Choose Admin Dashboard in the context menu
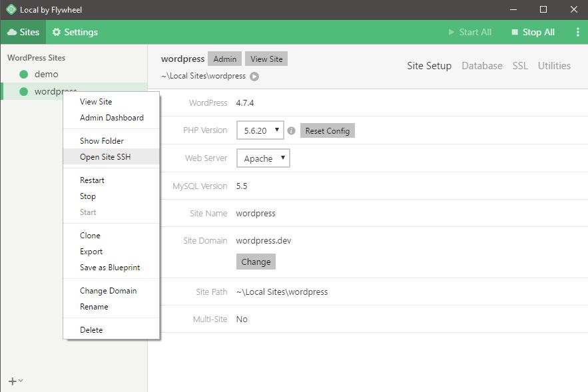The height and width of the screenshot is (392, 588). [111, 118]
